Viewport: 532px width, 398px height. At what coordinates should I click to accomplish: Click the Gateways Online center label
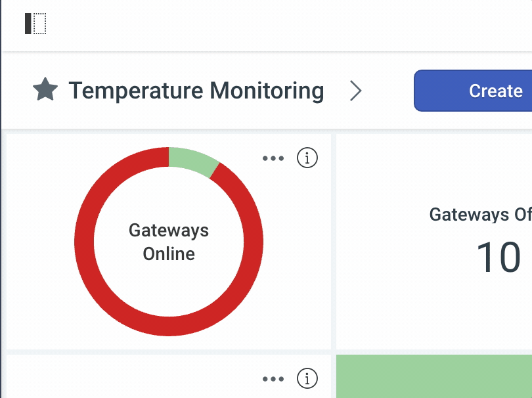pos(169,242)
